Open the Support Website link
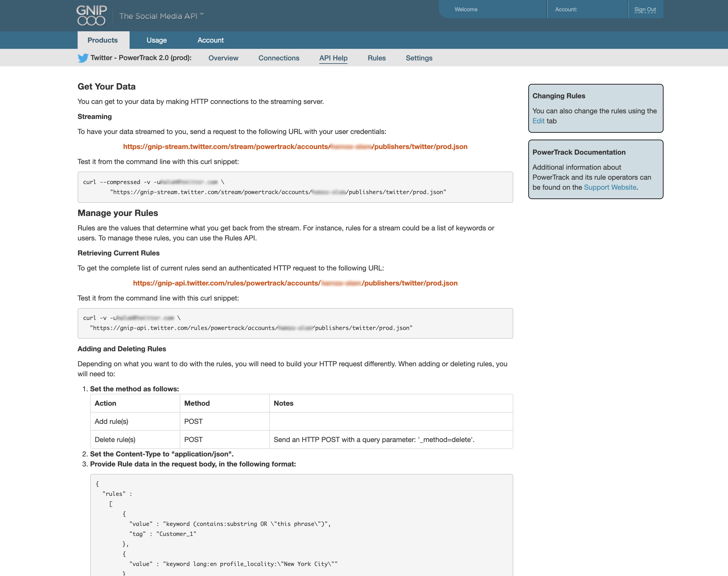 [610, 188]
